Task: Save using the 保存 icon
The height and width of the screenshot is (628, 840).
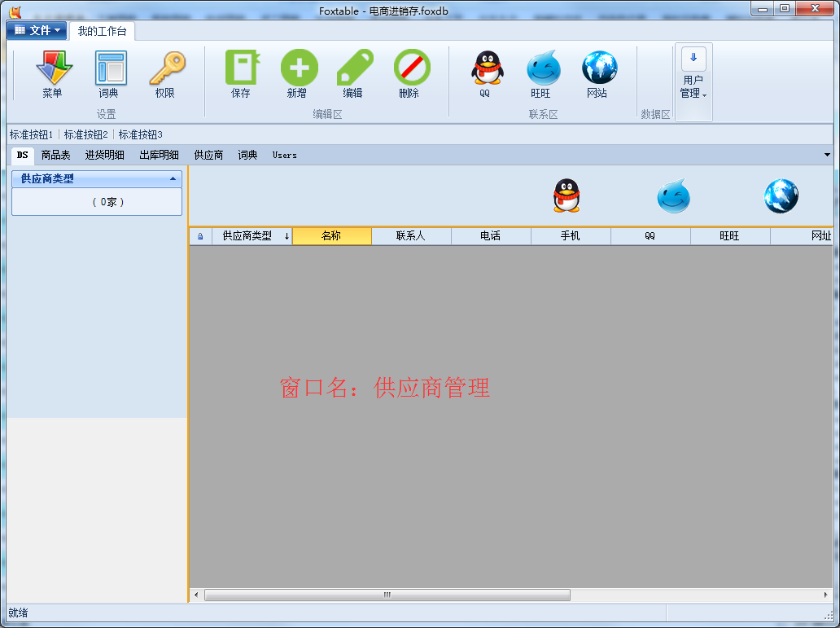Action: pyautogui.click(x=242, y=74)
